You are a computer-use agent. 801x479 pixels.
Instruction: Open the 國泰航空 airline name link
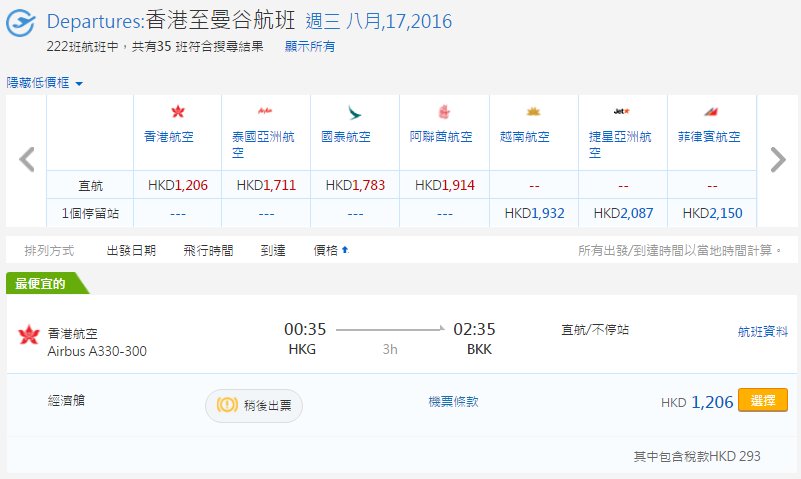coord(346,136)
